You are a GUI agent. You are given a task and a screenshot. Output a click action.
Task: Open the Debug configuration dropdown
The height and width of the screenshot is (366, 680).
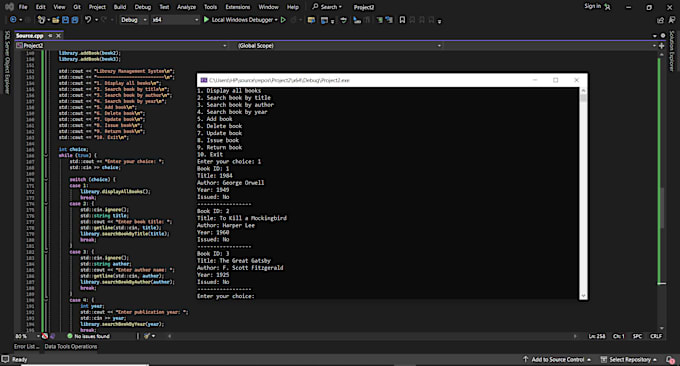click(x=134, y=20)
